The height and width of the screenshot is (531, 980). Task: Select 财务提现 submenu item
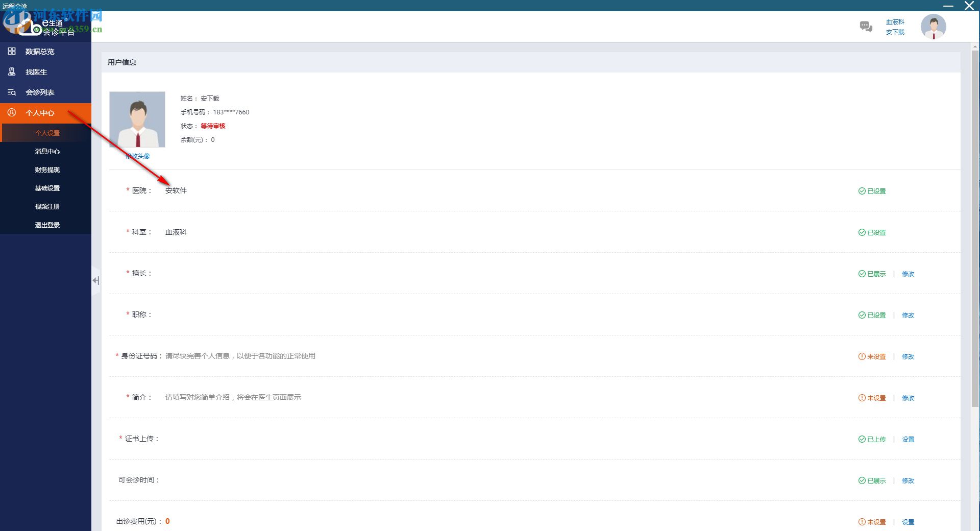tap(46, 170)
